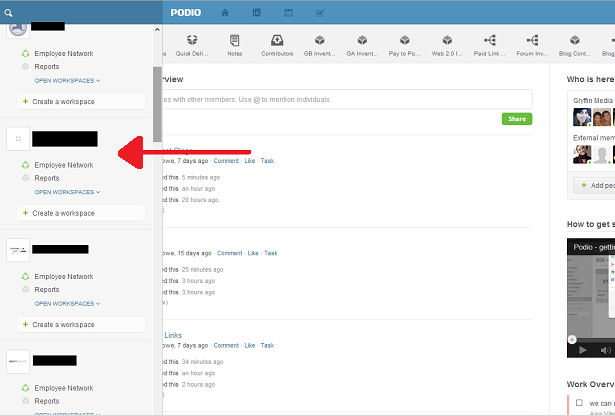
Task: Expand Open Workspaces under second organization
Action: click(x=67, y=192)
